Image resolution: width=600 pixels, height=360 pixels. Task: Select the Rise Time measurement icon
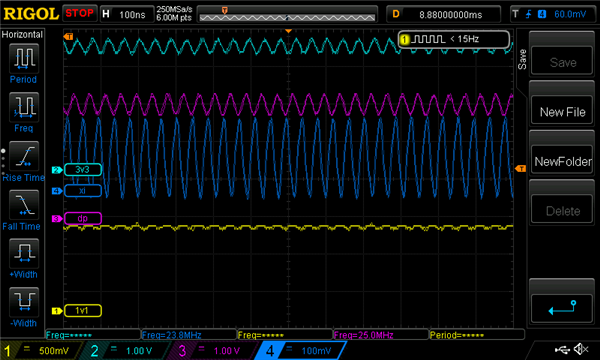(x=23, y=156)
